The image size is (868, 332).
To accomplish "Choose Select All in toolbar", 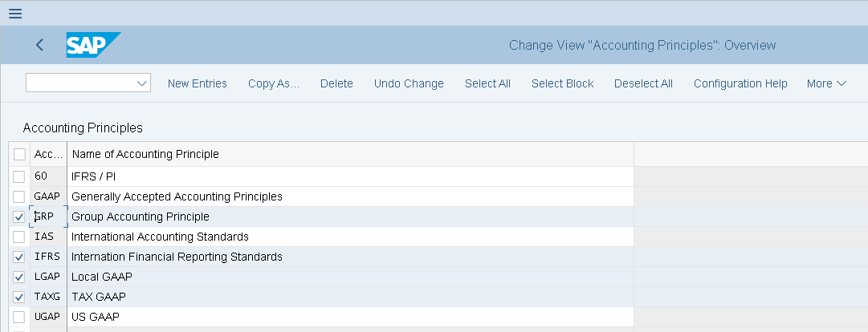I will 487,83.
